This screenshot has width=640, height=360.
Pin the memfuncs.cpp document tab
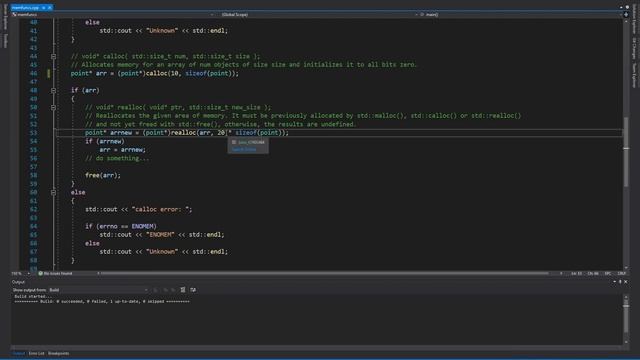click(44, 7)
